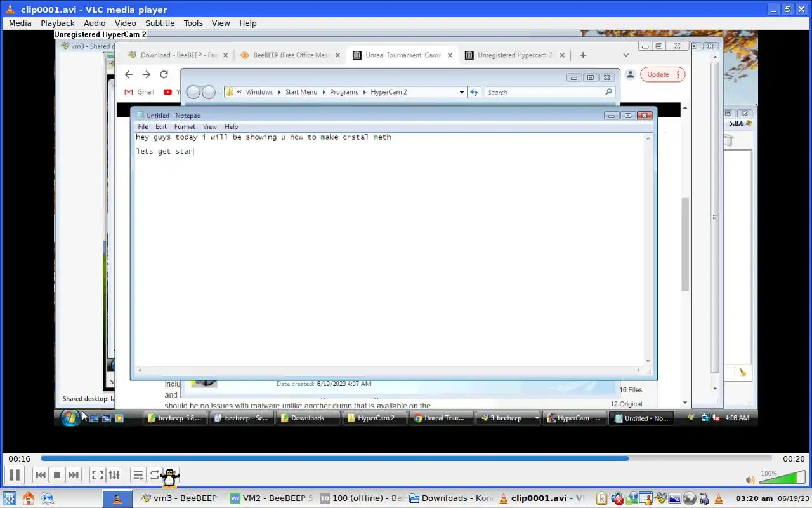Open the Audio menu
The height and width of the screenshot is (508, 812).
(95, 23)
